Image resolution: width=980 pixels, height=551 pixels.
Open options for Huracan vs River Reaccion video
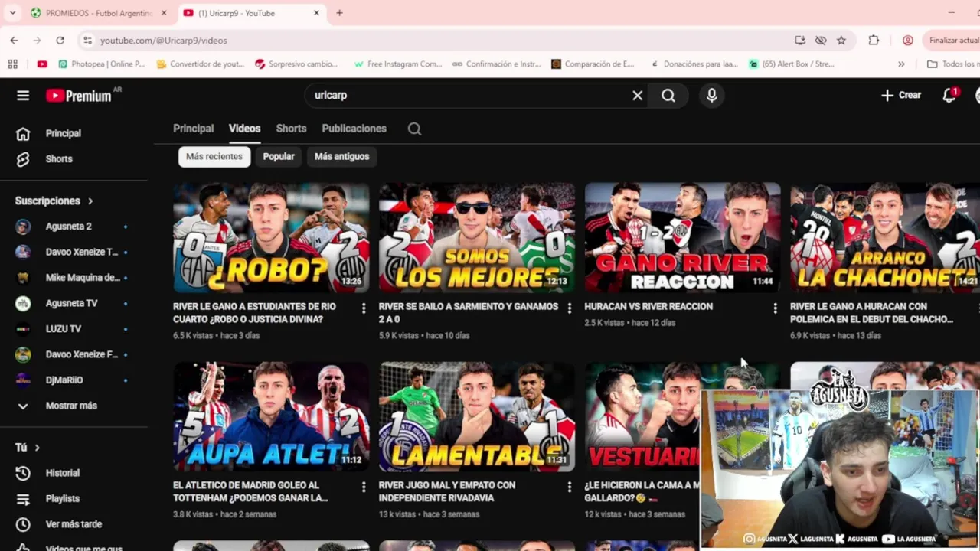775,308
